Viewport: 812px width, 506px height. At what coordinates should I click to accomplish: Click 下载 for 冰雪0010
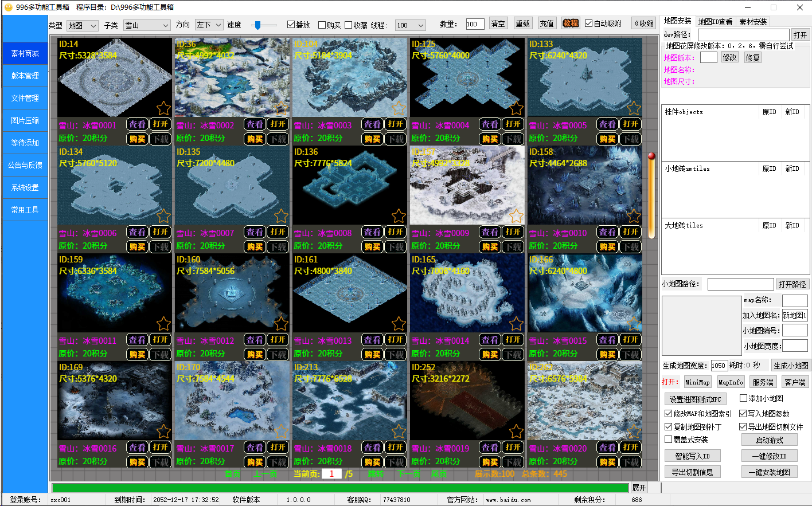[x=631, y=246]
